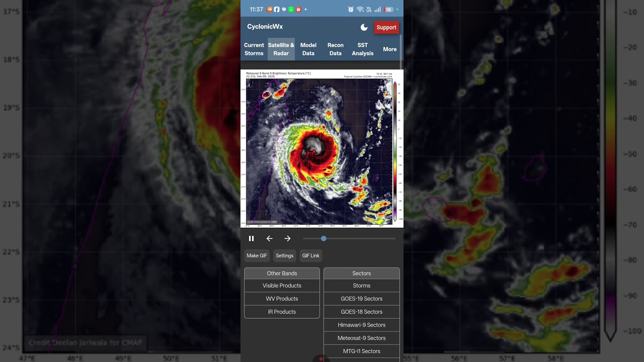Tap the Facebook notification icon in status bar
The height and width of the screenshot is (362, 644).
click(277, 10)
